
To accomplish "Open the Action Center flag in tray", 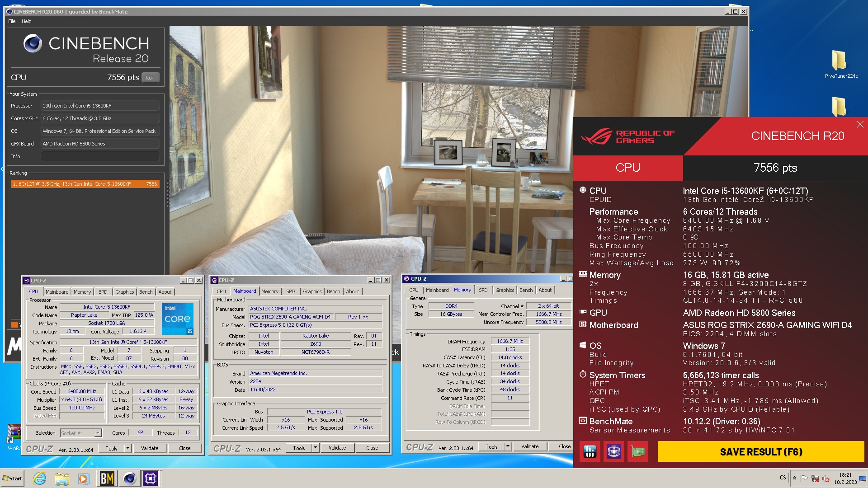I will tap(804, 479).
